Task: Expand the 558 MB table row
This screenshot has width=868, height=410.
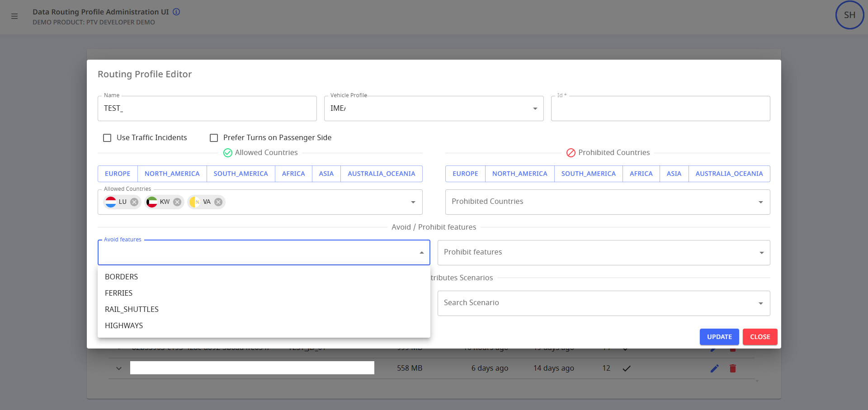Action: [x=119, y=368]
